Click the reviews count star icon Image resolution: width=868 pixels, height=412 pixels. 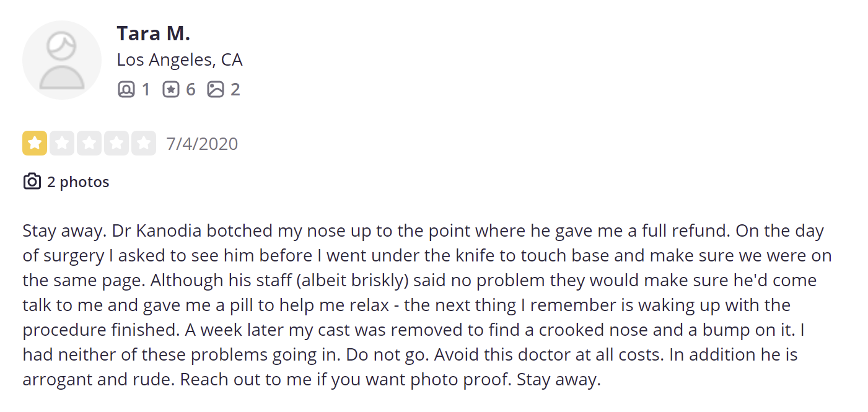pos(170,90)
